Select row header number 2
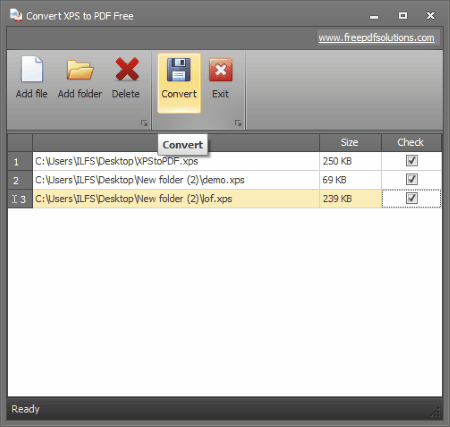The image size is (450, 427). 20,180
